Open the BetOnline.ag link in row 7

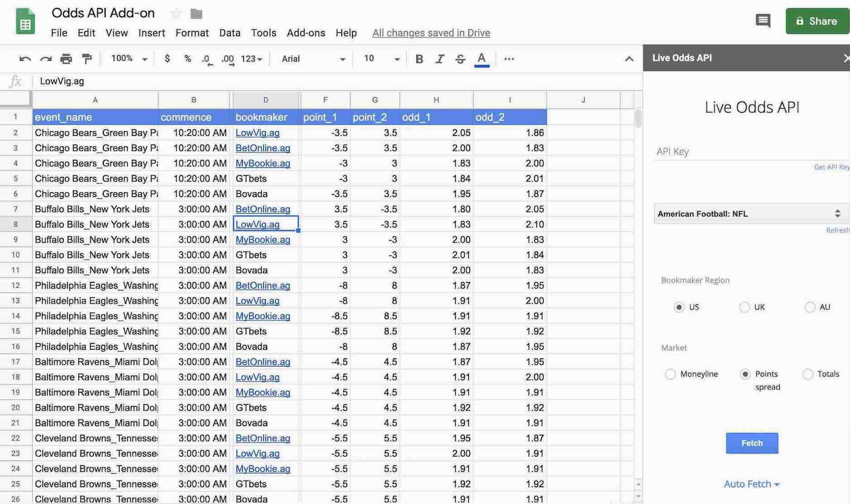263,209
